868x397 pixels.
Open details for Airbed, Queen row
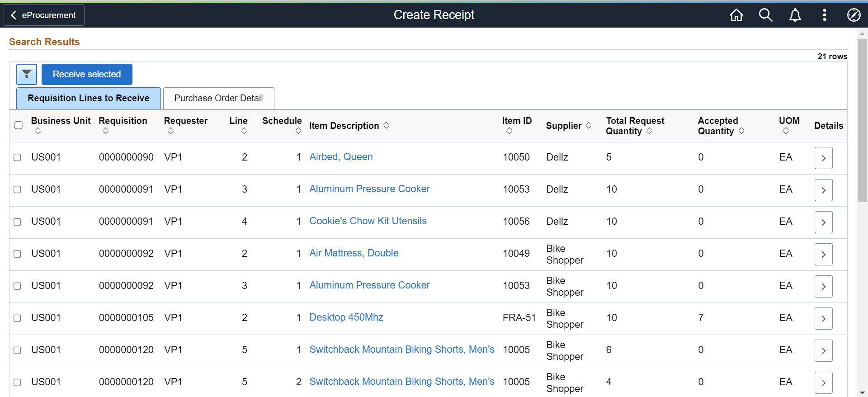823,158
